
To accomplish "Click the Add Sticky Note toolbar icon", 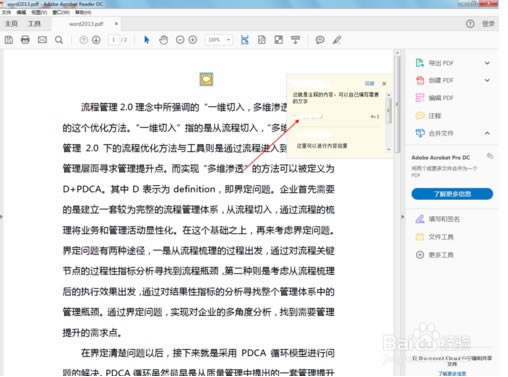I will [320, 40].
